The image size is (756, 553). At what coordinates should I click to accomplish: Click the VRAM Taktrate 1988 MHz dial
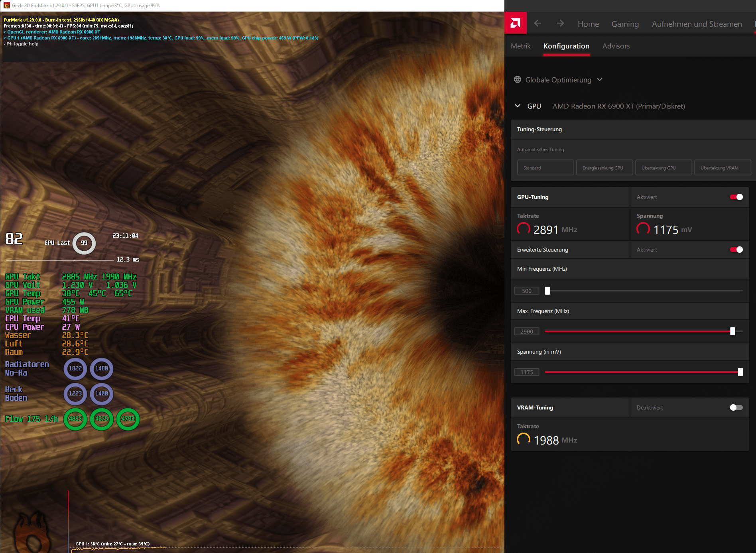524,439
